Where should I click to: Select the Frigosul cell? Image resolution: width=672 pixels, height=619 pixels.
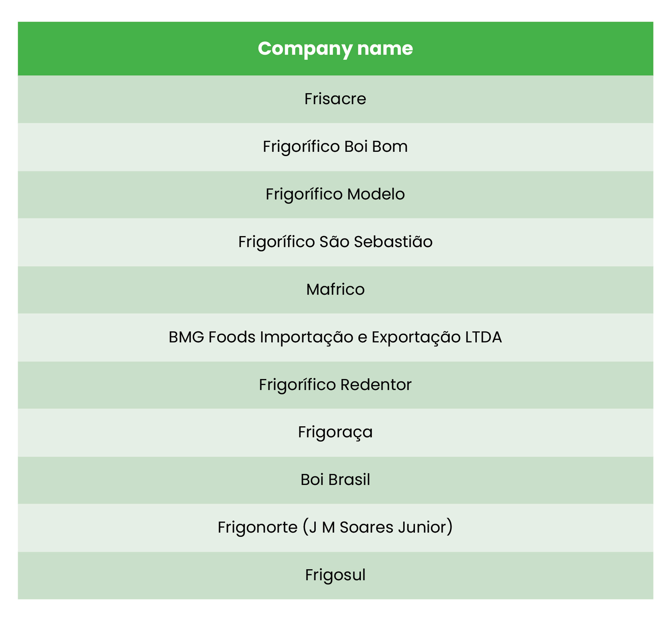(x=335, y=575)
